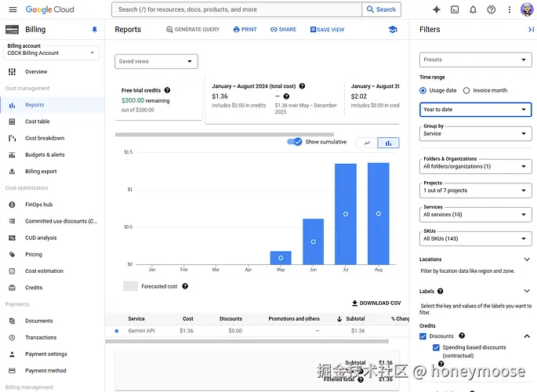Open the Group by Service dropdown

coord(475,133)
